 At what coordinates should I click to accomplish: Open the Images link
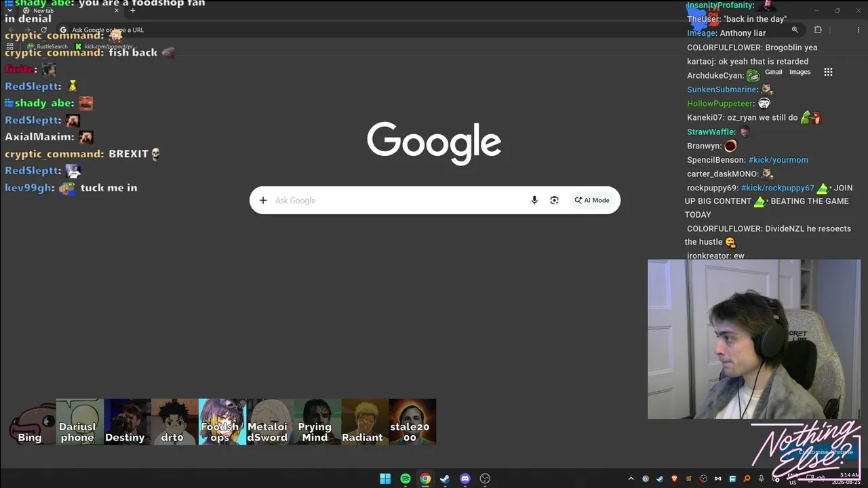click(800, 72)
